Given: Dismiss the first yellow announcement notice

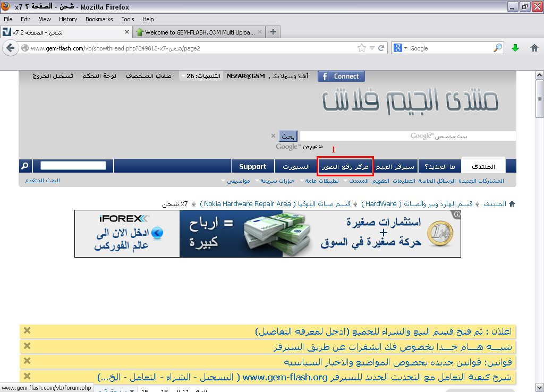Looking at the screenshot, I should [27, 330].
